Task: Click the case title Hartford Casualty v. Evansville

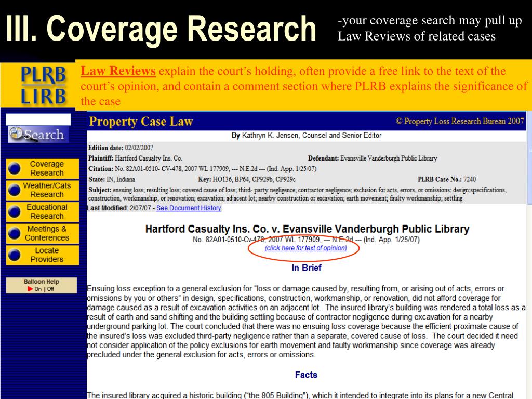Action: coord(307,229)
